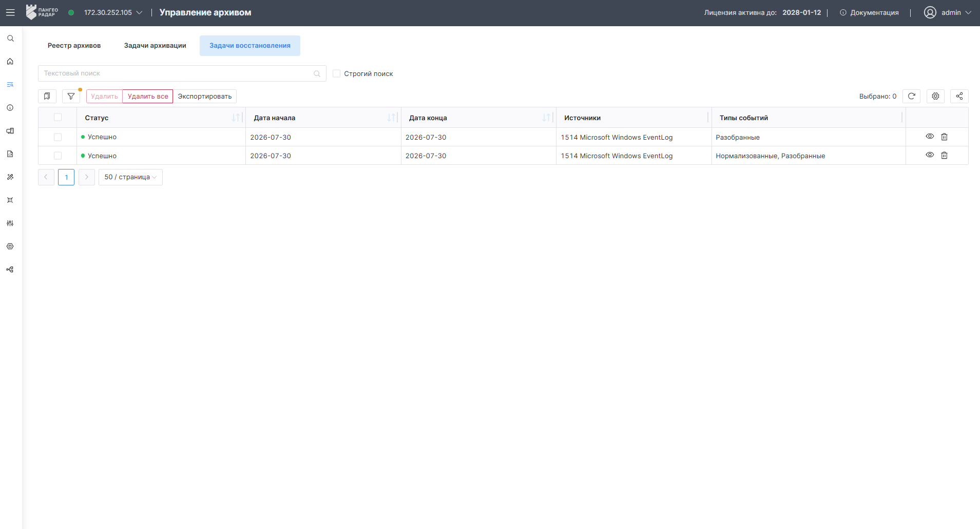Select the first row checkbox
This screenshot has height=529, width=980.
[57, 137]
